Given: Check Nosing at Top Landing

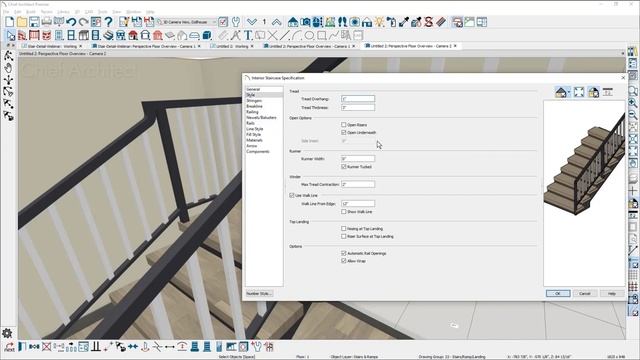Looking at the screenshot, I should [344, 229].
